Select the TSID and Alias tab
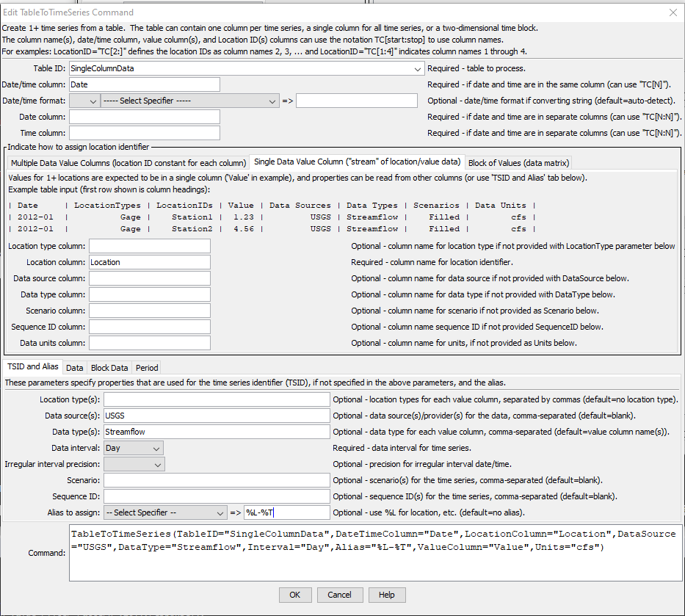Viewport: 685px width, 616px height. [x=33, y=367]
